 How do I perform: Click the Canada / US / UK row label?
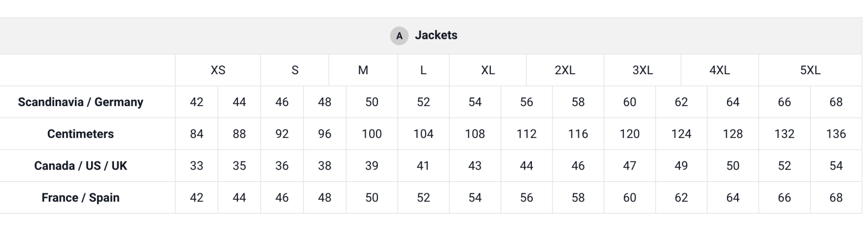tap(81, 165)
